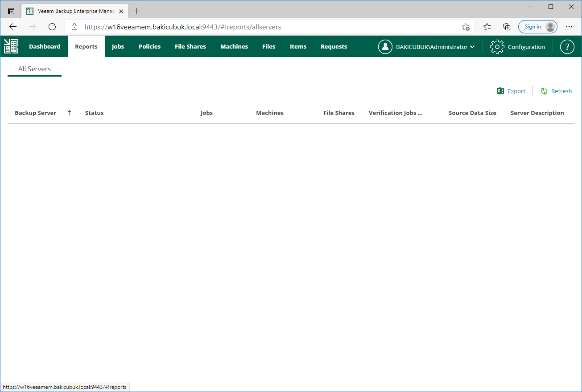
Task: Open the browser Settings and more menu
Action: [569, 27]
